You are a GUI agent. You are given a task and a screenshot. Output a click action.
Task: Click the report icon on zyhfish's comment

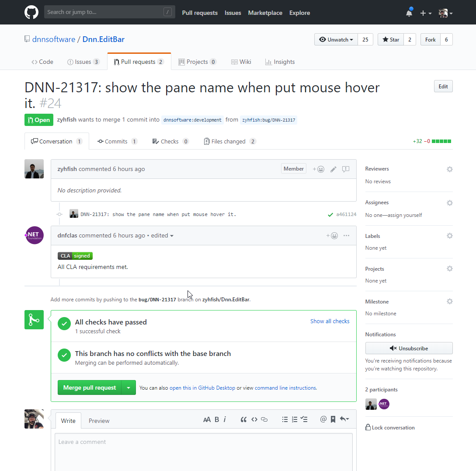[x=345, y=169]
